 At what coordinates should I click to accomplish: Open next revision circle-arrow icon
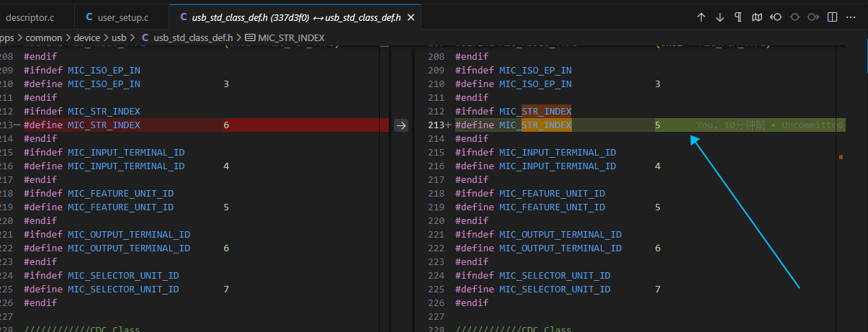[813, 17]
